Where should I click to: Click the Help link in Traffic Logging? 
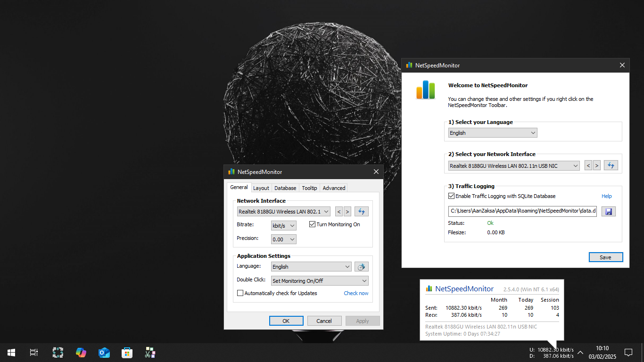(607, 196)
